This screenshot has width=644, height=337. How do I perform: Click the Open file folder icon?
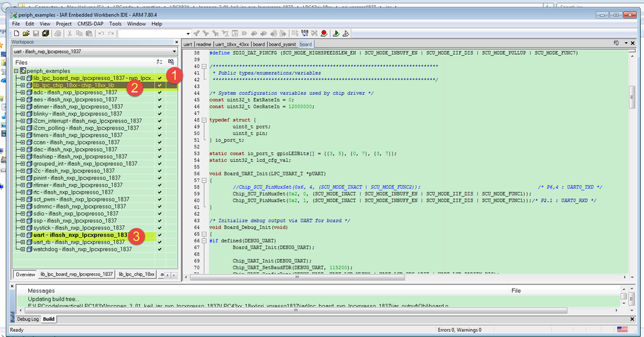pos(26,34)
